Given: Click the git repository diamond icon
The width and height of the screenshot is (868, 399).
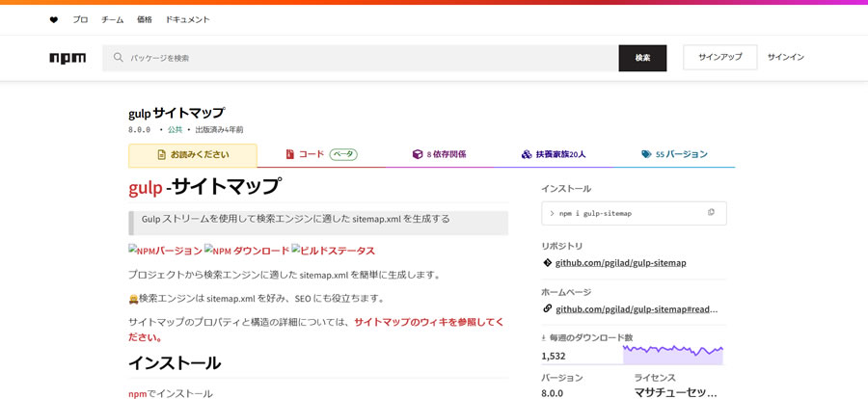Looking at the screenshot, I should (548, 263).
